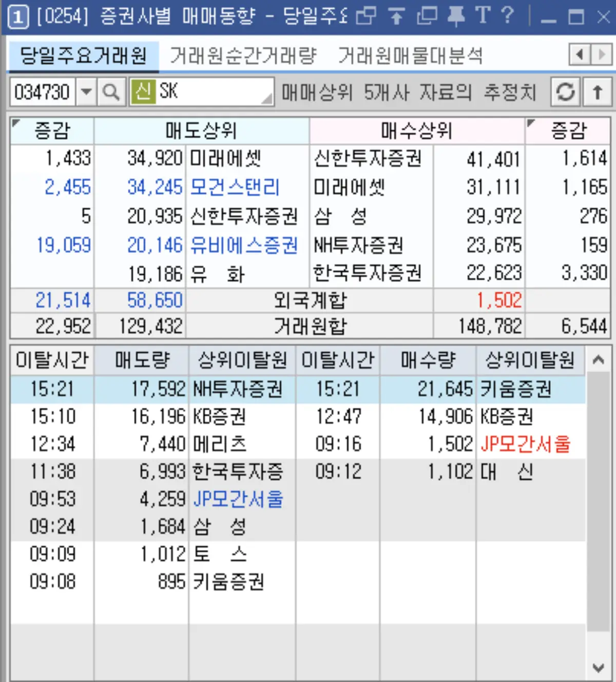This screenshot has height=682, width=616.
Task: Open help with the question mark icon
Action: (507, 15)
